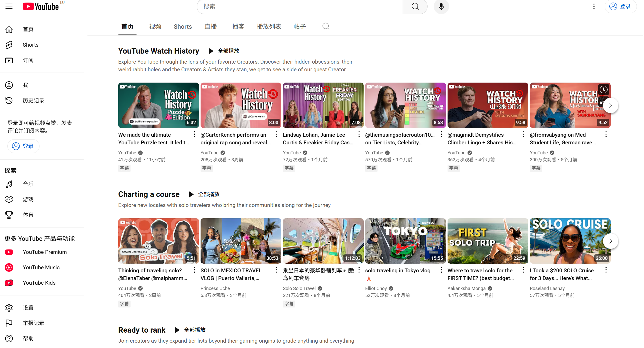Switch to the 播放列表 tab

(x=269, y=27)
